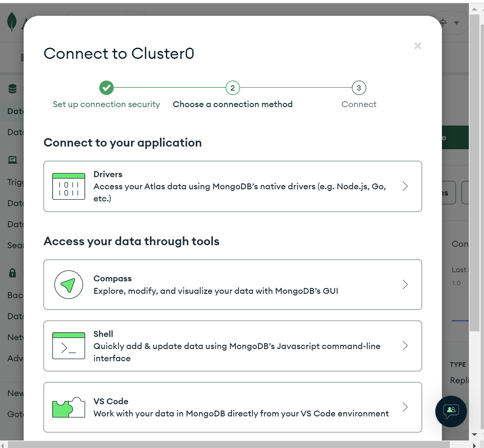Click the Connect to Cluster0 heading

pos(119,54)
